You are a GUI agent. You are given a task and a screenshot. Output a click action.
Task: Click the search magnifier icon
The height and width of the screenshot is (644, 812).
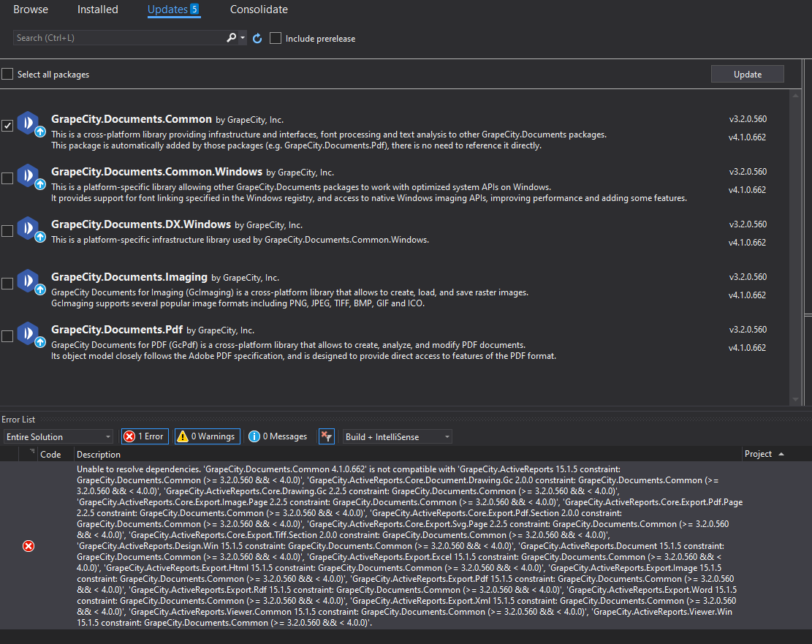(x=232, y=37)
